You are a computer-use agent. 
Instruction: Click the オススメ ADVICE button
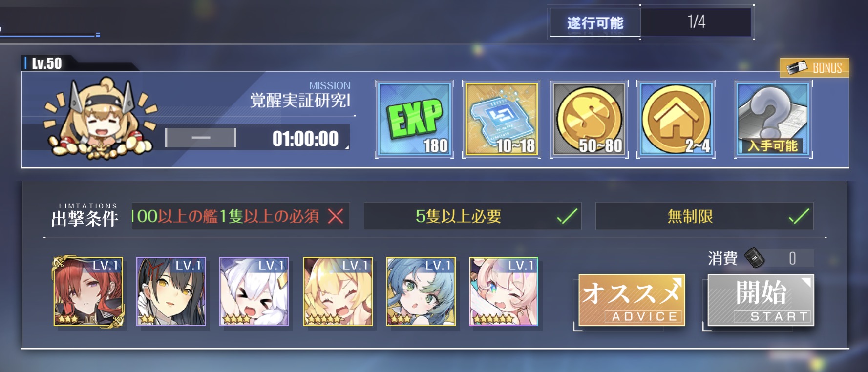pos(632,300)
